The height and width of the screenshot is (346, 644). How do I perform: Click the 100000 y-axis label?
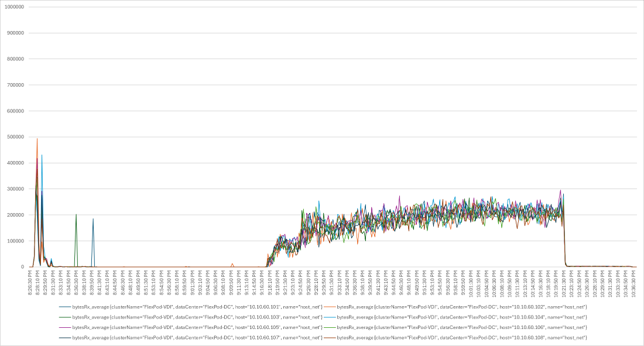(x=15, y=241)
